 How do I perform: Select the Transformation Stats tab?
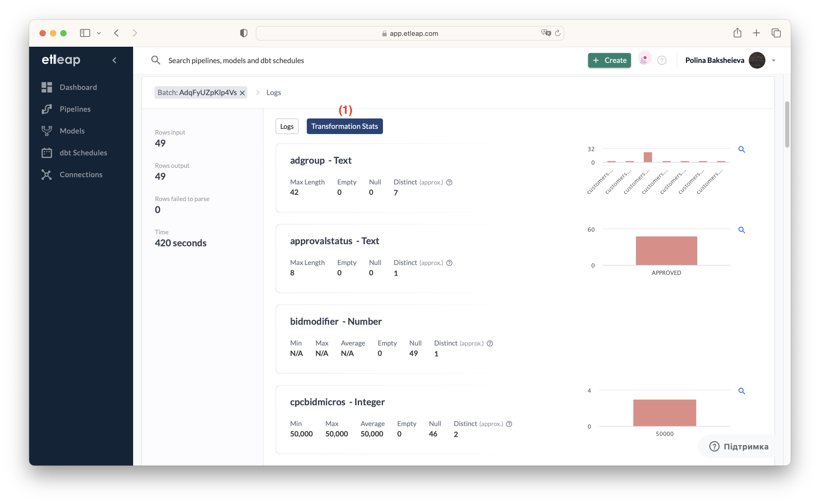pos(344,126)
